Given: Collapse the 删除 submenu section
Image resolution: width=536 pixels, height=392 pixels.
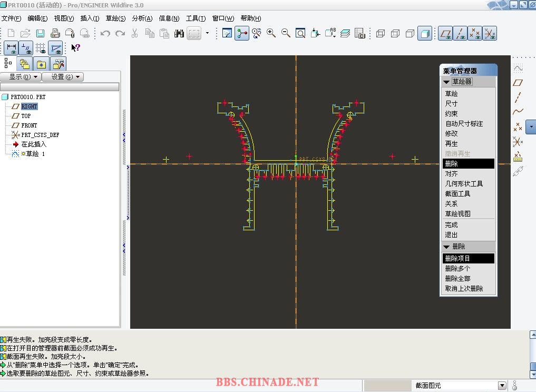Looking at the screenshot, I should tap(446, 247).
